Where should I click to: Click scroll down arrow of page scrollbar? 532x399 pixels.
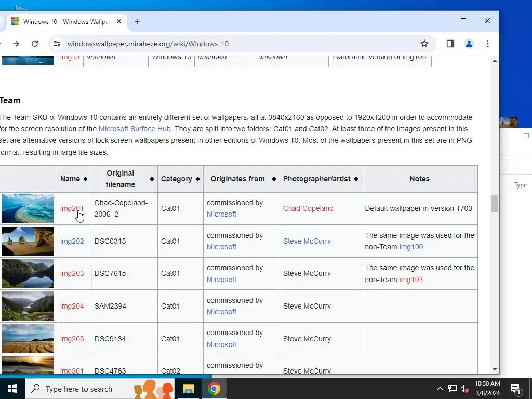point(495,369)
